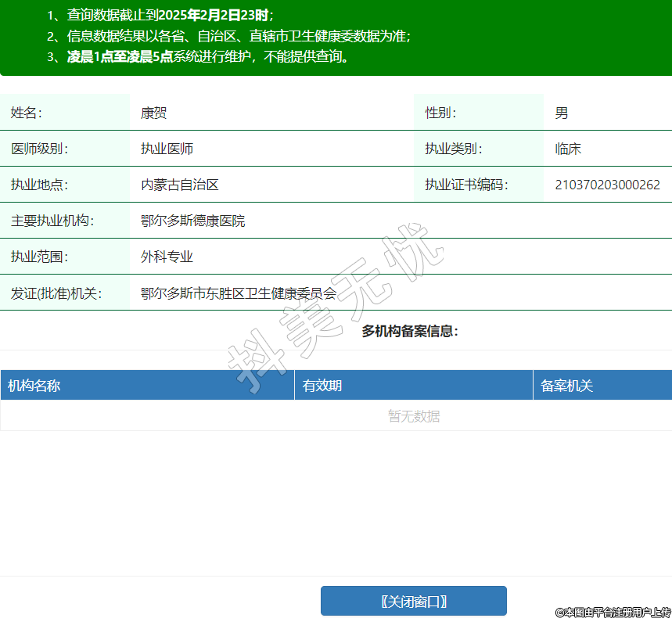
Task: Select the certificate number 210370203000262
Action: (607, 185)
